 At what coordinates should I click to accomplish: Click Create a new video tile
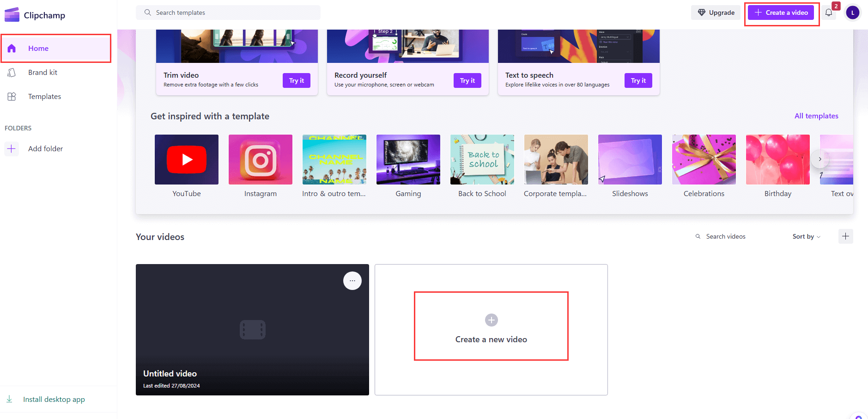[x=491, y=329]
